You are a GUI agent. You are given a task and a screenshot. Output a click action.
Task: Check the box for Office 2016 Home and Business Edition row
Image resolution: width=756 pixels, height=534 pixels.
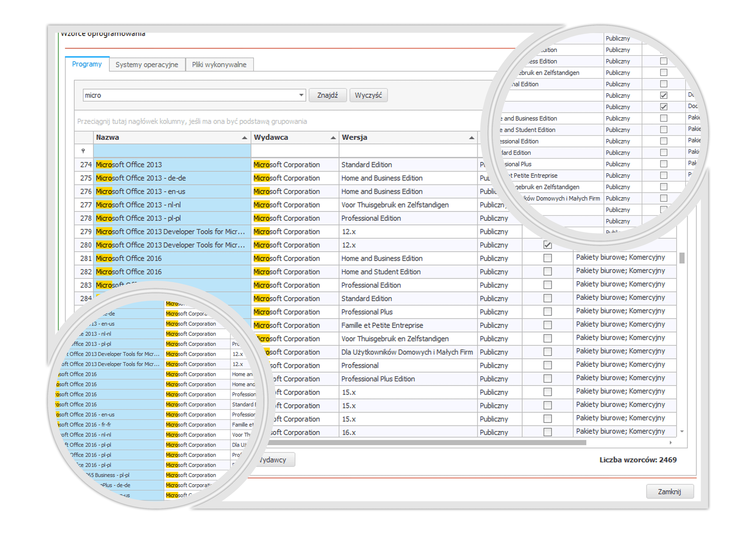pyautogui.click(x=548, y=258)
